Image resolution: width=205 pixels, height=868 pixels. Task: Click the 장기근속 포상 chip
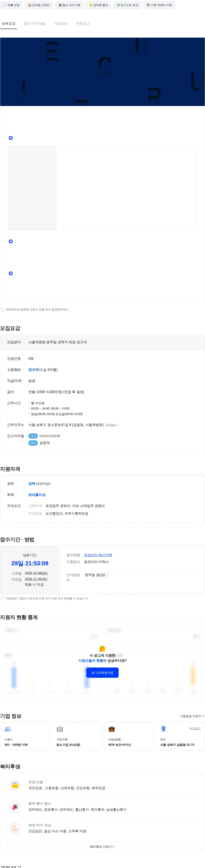click(127, 5)
